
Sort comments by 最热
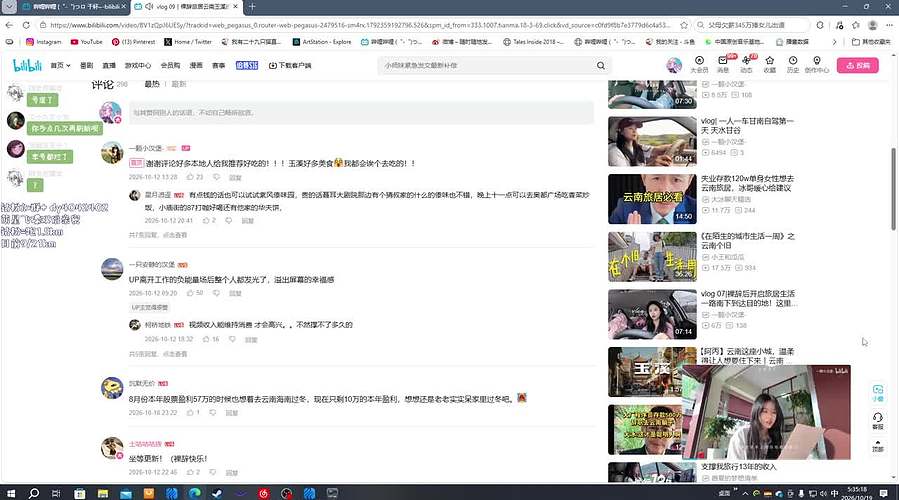tap(152, 84)
